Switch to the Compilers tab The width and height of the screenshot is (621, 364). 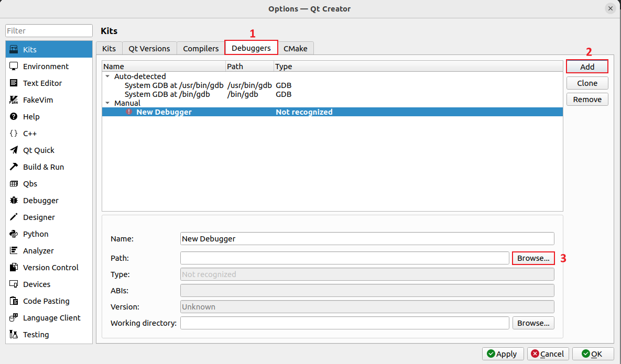click(201, 48)
